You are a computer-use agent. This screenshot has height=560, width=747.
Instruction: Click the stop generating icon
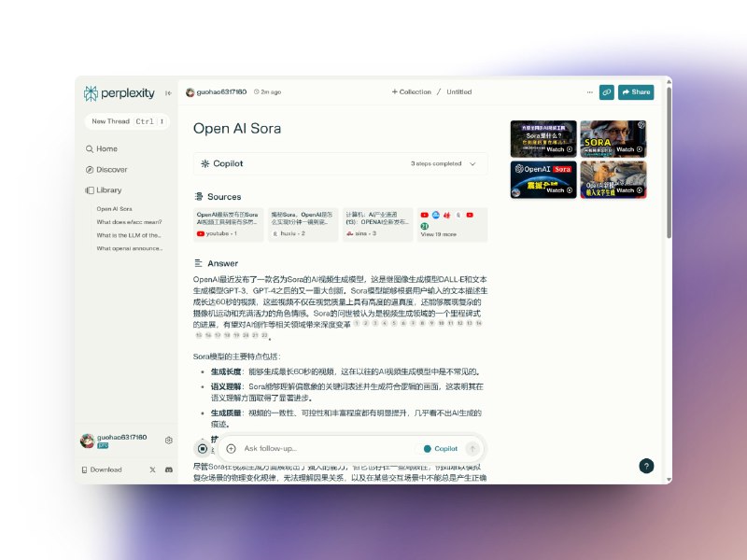(x=203, y=449)
